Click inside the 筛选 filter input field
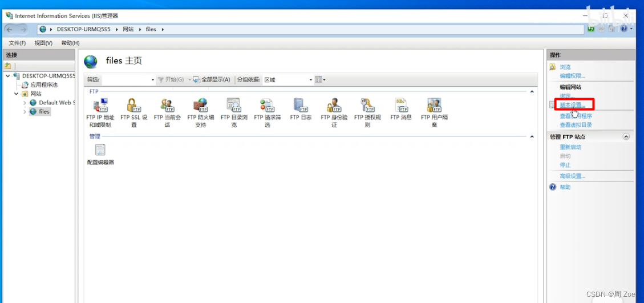This screenshot has height=303, width=644. [125, 80]
